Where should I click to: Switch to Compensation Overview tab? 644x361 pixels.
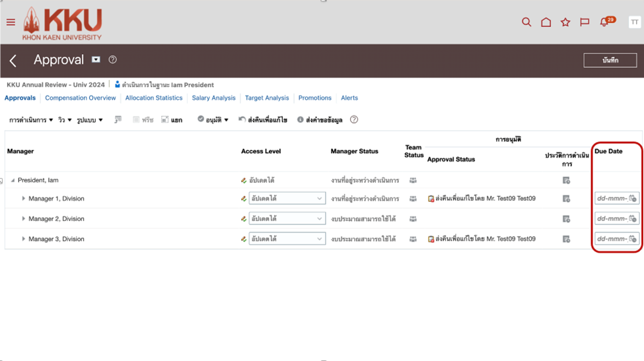coord(80,98)
